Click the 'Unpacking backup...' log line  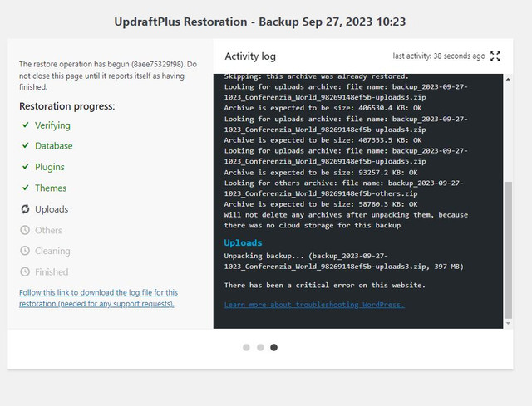pos(343,262)
